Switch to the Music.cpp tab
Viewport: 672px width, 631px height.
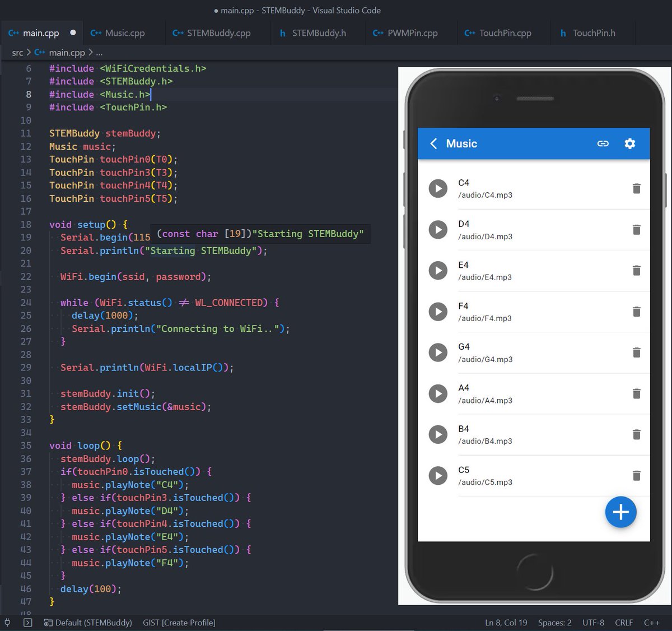point(124,33)
